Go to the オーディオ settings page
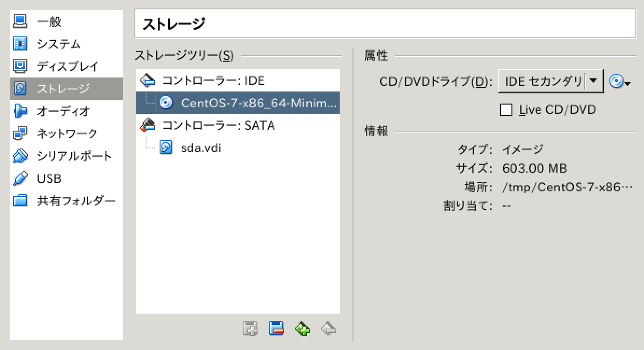The height and width of the screenshot is (350, 644). pos(63,111)
